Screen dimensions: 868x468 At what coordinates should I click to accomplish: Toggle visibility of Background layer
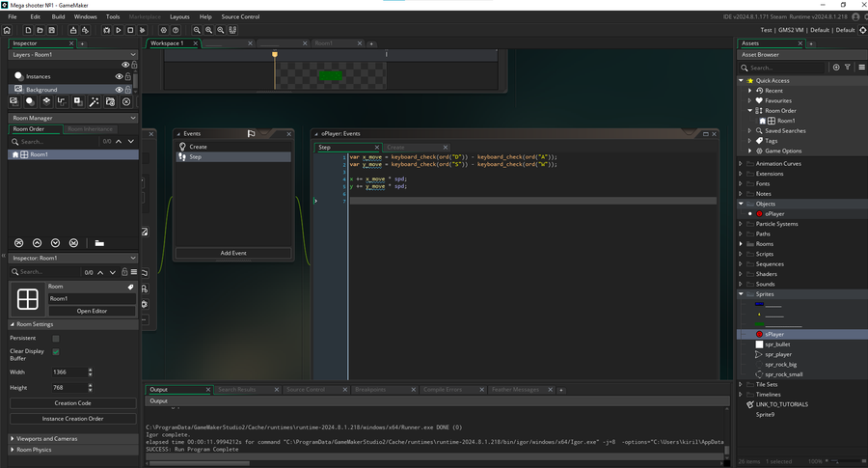[119, 89]
